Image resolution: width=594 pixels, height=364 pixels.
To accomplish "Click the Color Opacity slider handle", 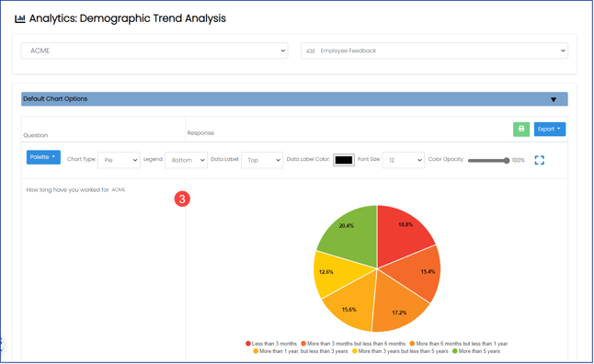I will tap(507, 161).
